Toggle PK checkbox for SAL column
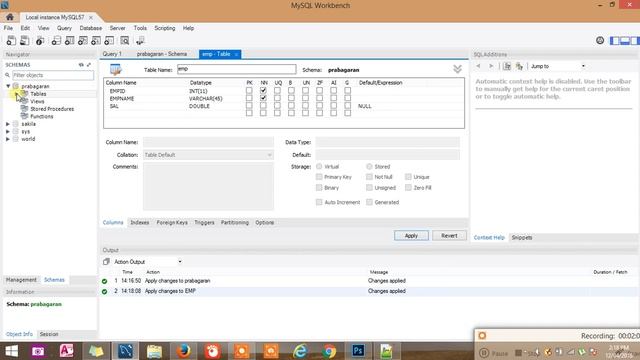640x360 pixels. 249,106
